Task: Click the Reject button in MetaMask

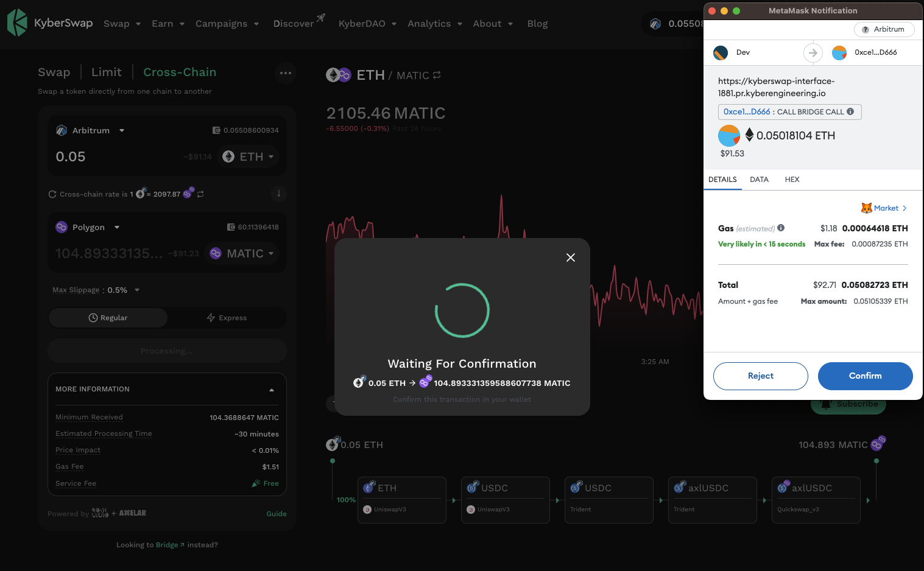Action: click(x=760, y=376)
